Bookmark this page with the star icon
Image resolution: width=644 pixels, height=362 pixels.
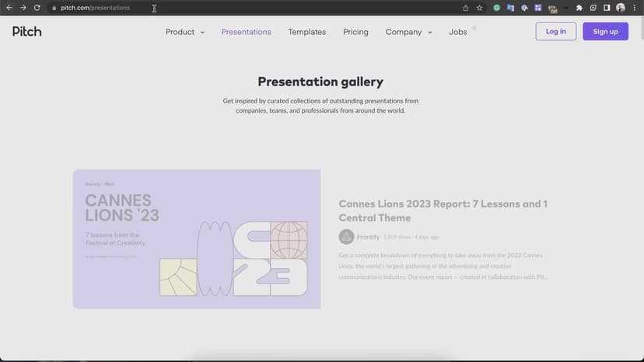coord(479,8)
